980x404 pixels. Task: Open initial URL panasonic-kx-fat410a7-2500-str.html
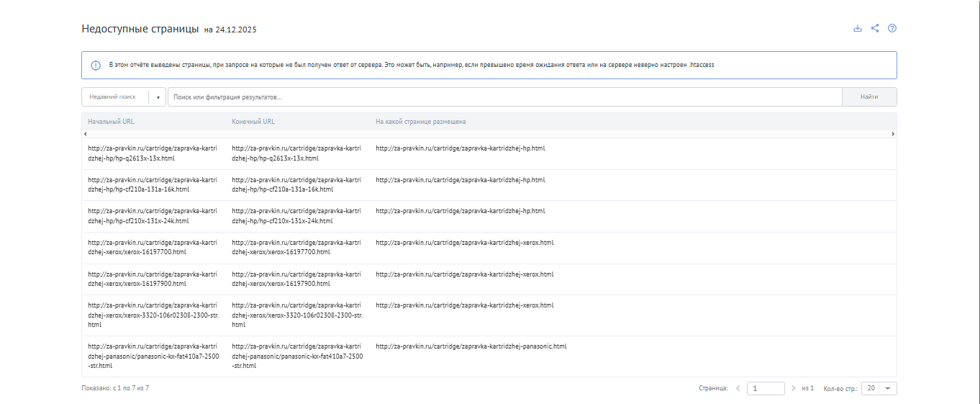(153, 356)
